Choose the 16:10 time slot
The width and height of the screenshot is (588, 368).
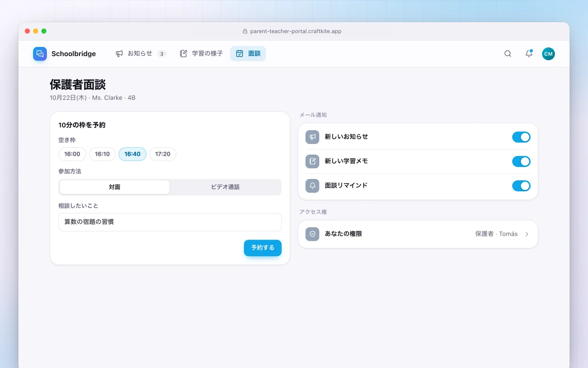(x=102, y=154)
